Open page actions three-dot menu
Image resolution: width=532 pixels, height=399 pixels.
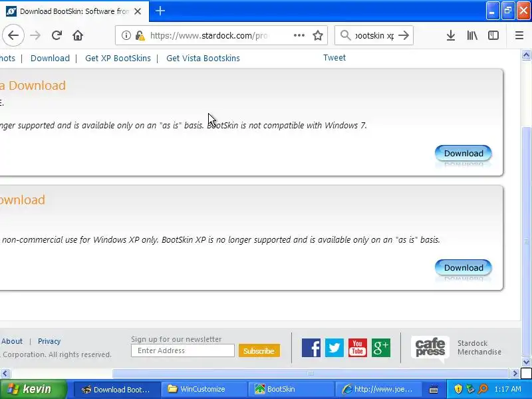point(299,35)
